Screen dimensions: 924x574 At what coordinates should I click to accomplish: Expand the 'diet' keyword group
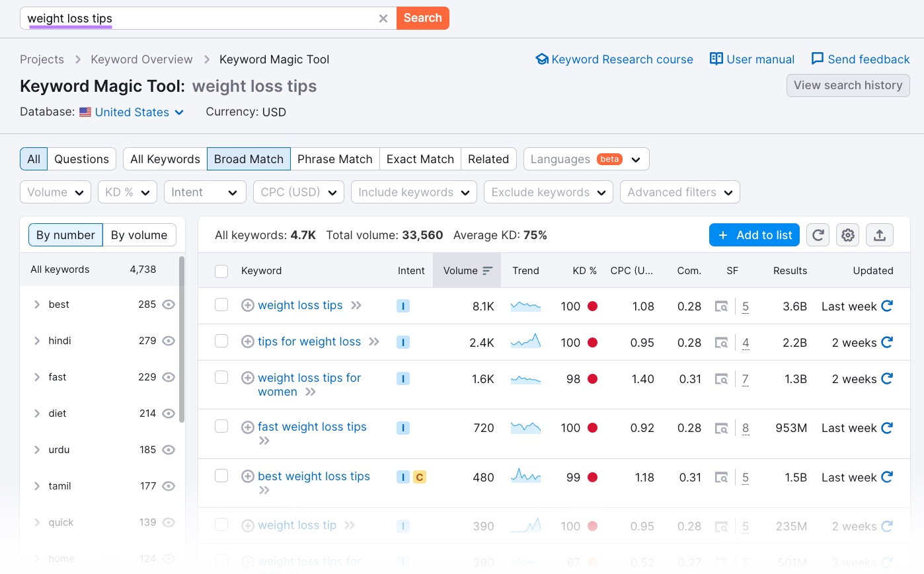click(x=38, y=413)
